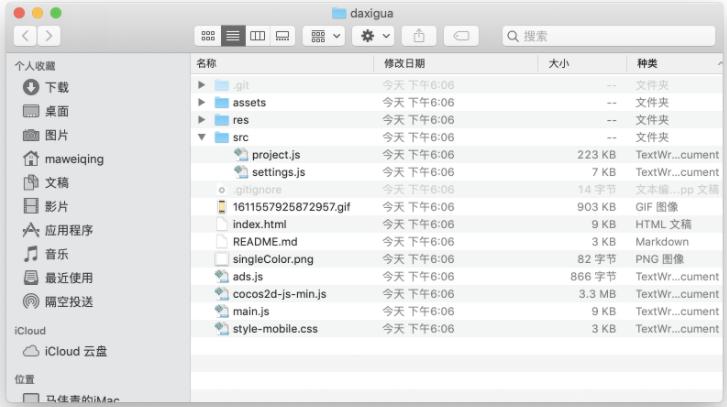This screenshot has width=727, height=407.
Task: Select list view mode button
Action: (x=232, y=35)
